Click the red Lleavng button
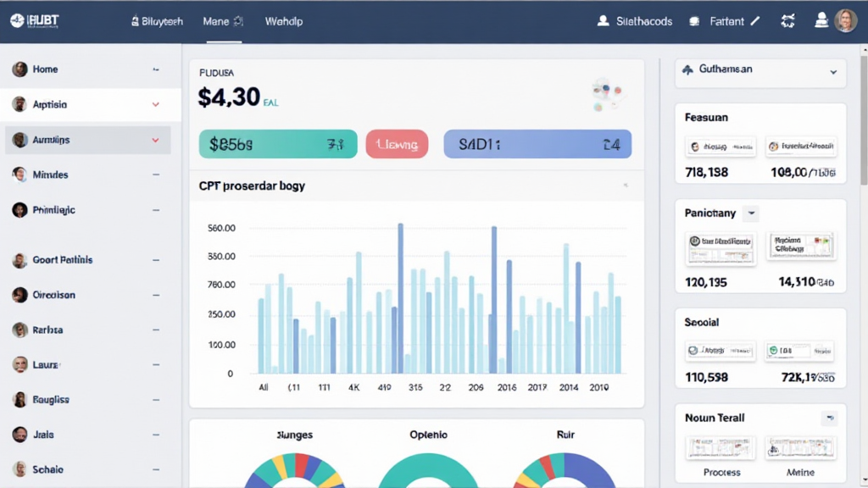Image resolution: width=868 pixels, height=488 pixels. coord(397,145)
